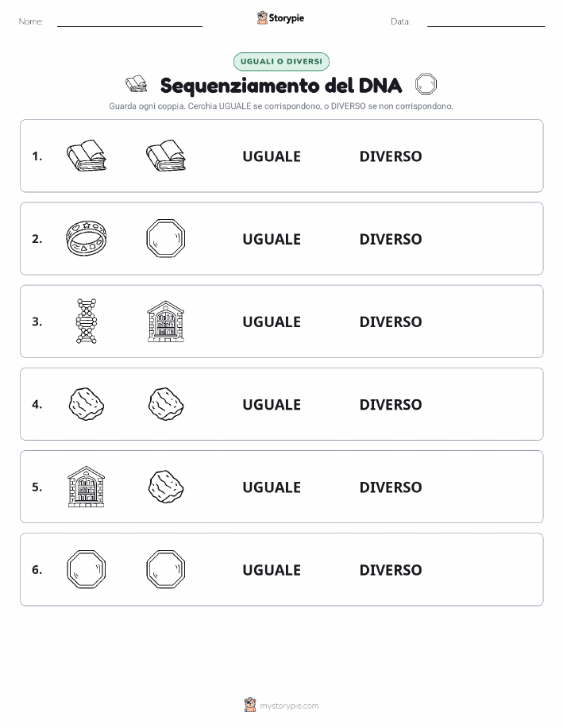Click the open book icon beside the title
The width and height of the screenshot is (563, 728).
[x=136, y=84]
